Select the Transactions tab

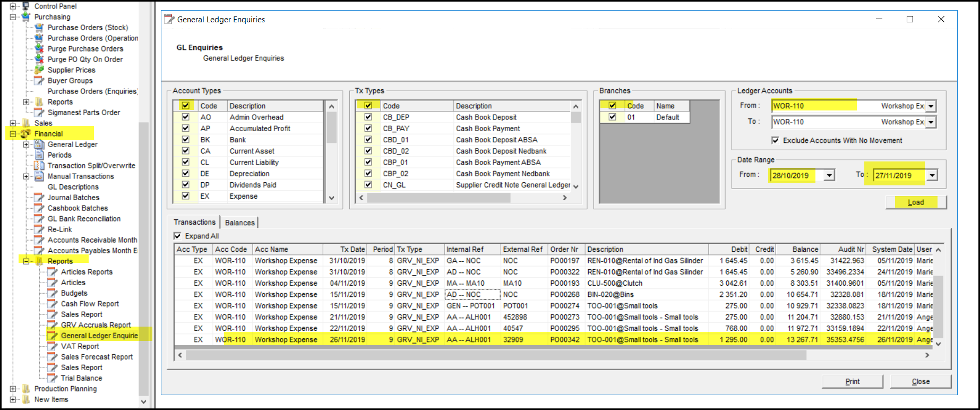194,222
